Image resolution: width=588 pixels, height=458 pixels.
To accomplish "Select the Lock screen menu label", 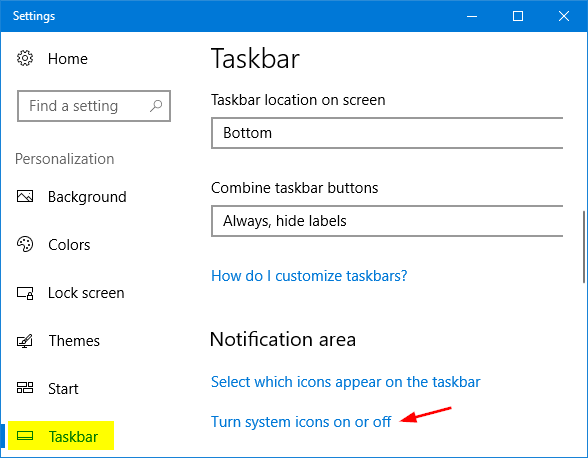I will pyautogui.click(x=86, y=293).
